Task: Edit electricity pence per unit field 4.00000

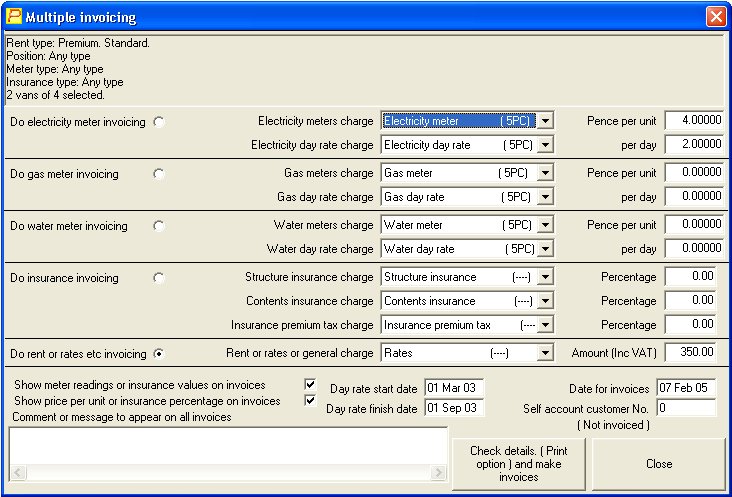Action: coord(694,120)
